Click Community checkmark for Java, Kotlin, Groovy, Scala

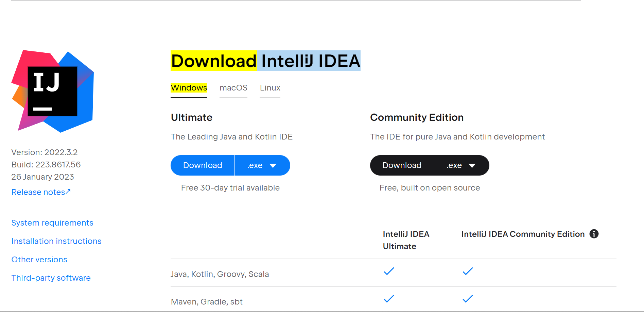[468, 272]
